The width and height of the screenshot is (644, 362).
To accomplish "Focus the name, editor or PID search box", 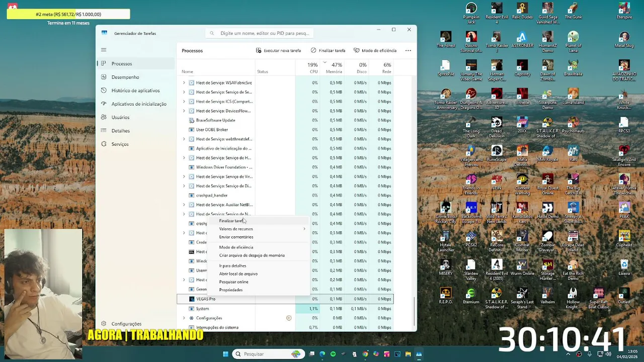I will (x=260, y=33).
